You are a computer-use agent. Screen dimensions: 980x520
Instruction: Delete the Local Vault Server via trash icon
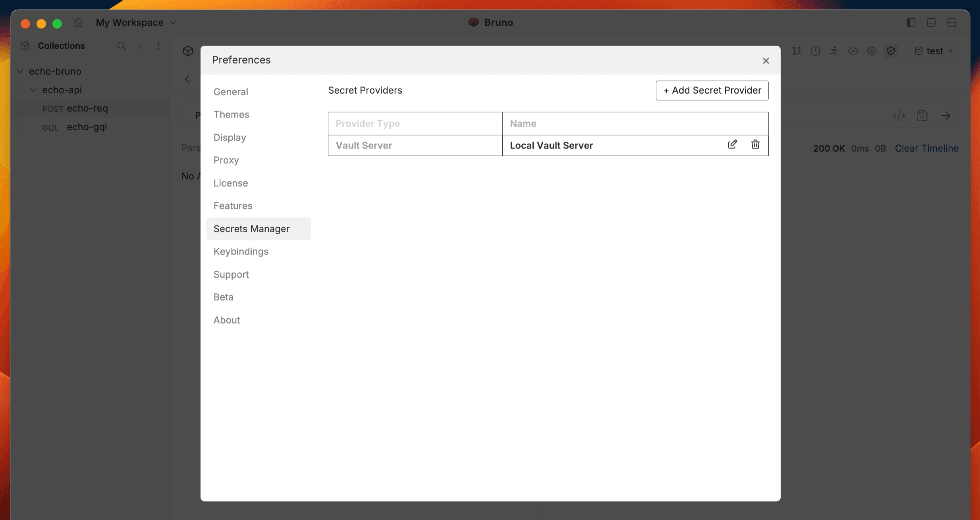click(x=755, y=145)
